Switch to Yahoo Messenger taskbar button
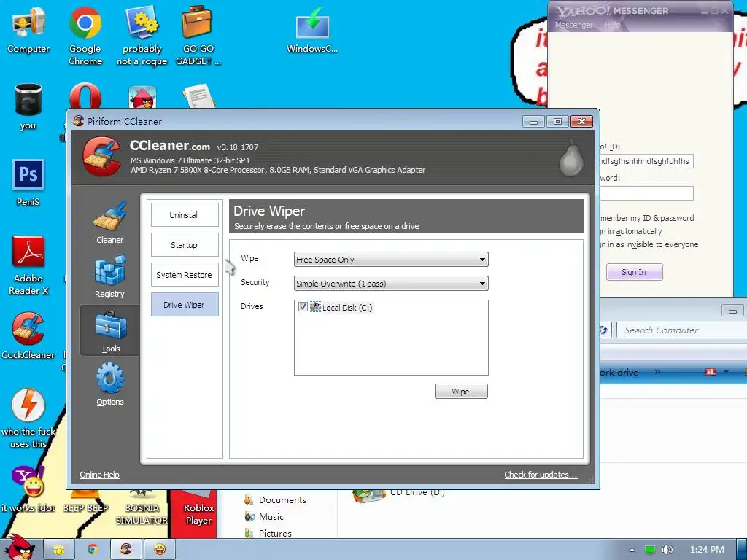Screen dimensions: 747x560 coord(160,550)
